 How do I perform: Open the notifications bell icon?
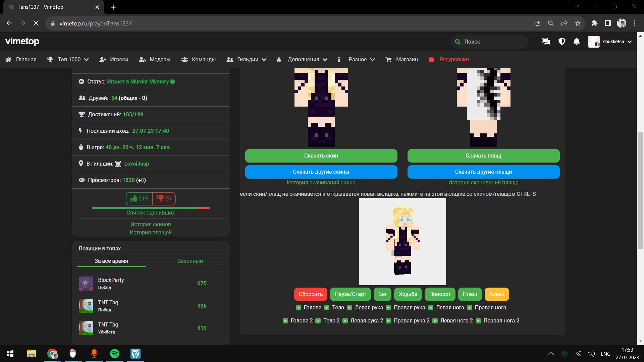pos(577,42)
